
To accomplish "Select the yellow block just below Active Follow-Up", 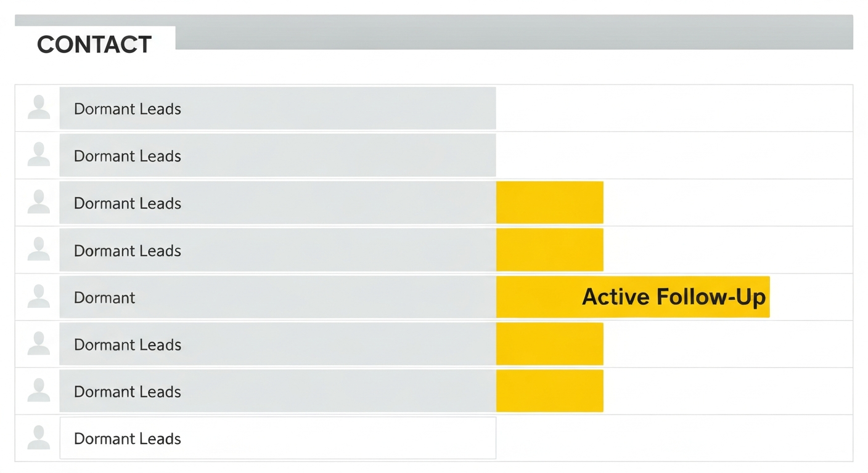I will click(550, 344).
